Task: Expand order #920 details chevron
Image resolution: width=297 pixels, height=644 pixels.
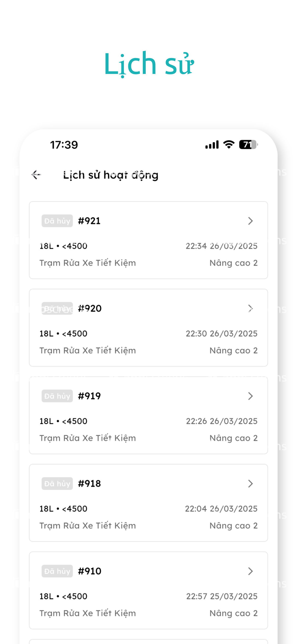Action: point(250,308)
